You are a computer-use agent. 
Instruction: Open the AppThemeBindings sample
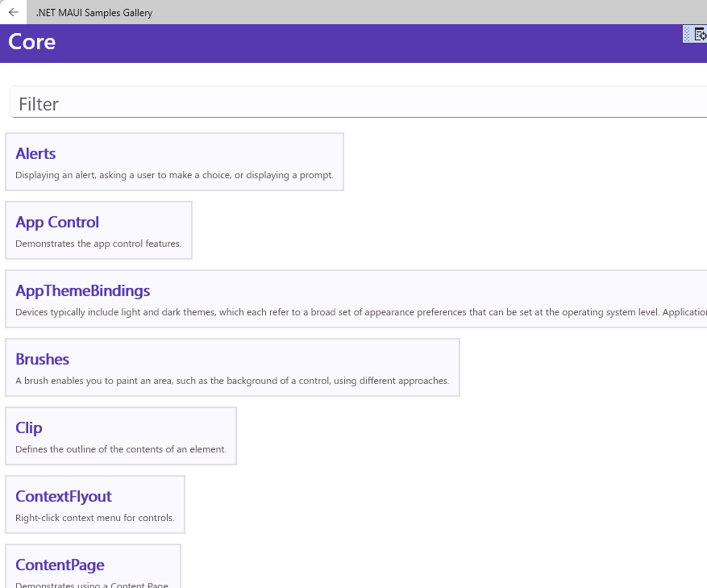pyautogui.click(x=82, y=290)
